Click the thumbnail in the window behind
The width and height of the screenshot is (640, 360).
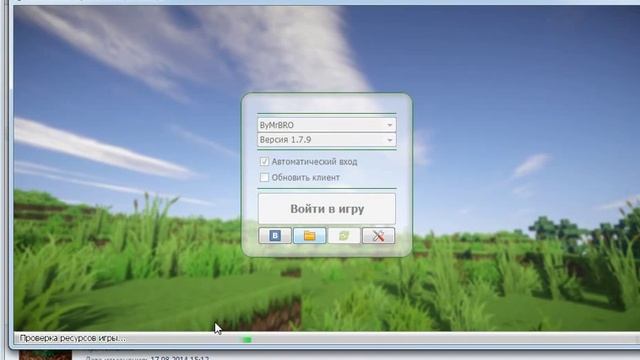coord(45,355)
